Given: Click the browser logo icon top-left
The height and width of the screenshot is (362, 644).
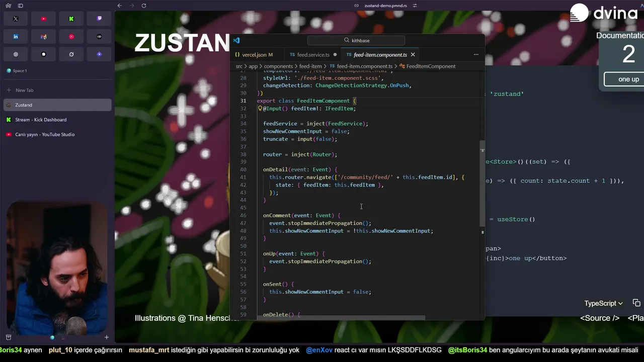Looking at the screenshot, I should coord(9,6).
